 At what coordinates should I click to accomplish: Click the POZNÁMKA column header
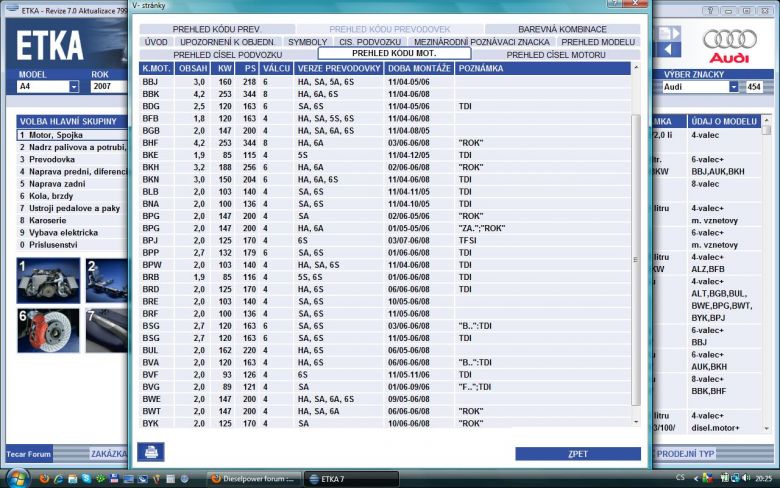pos(542,68)
